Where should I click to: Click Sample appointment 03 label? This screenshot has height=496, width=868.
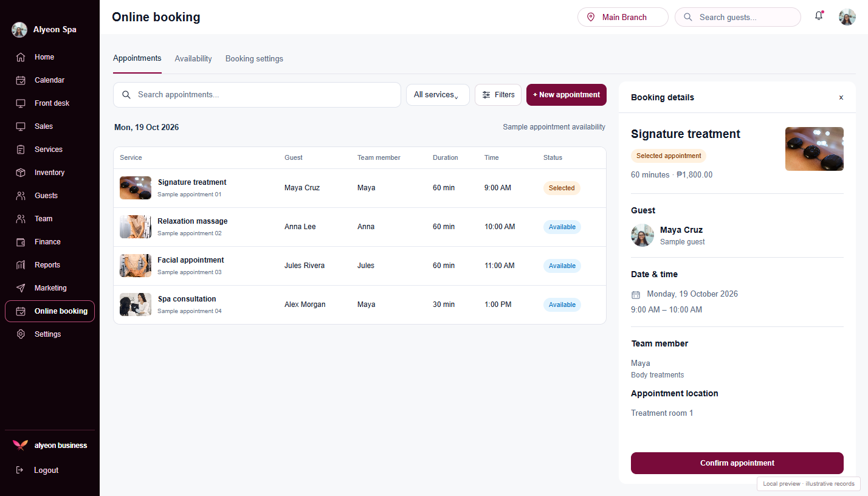pyautogui.click(x=190, y=272)
